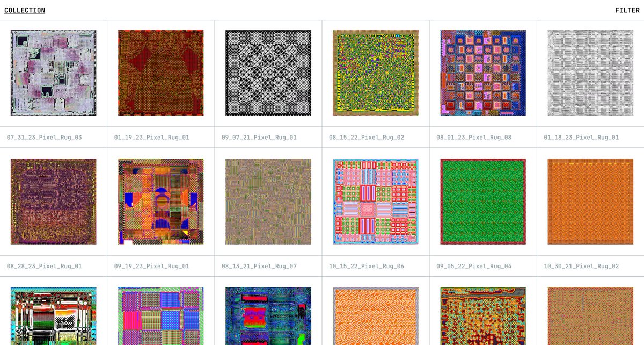Click the 01_18_23_Pixel_Rug_01 label
This screenshot has height=345, width=644.
point(581,138)
